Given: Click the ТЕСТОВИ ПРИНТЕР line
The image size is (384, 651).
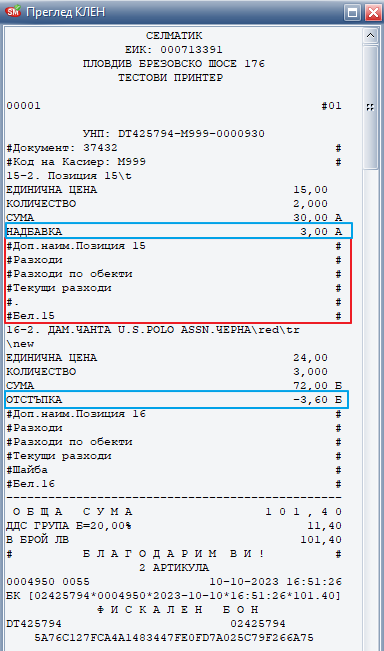Looking at the screenshot, I should pyautogui.click(x=171, y=78).
